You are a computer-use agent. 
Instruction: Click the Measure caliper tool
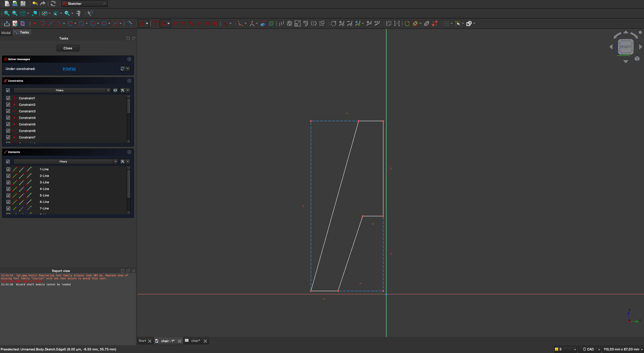click(78, 13)
